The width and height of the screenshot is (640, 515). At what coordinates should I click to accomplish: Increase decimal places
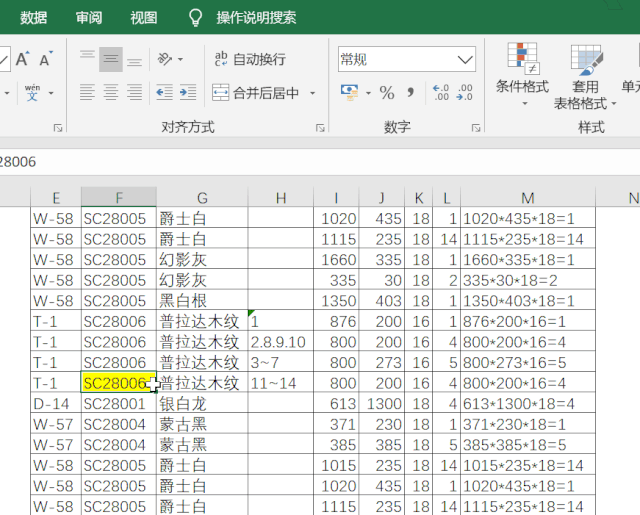(x=441, y=93)
